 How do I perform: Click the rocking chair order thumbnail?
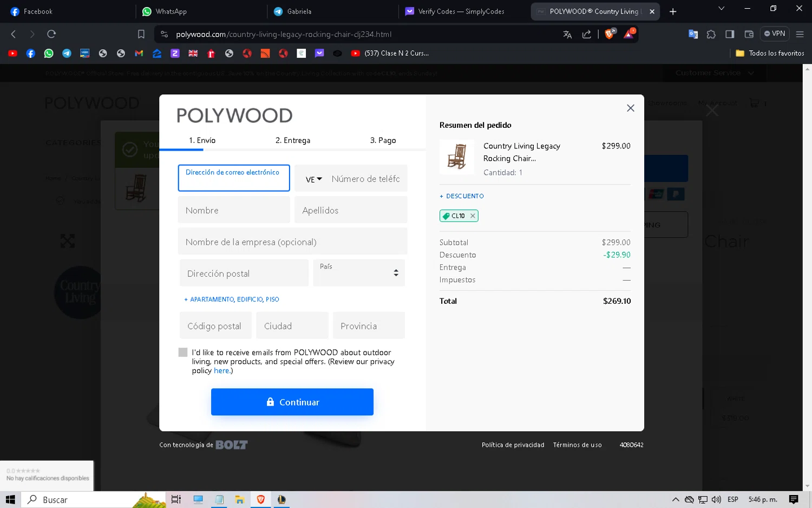(457, 157)
